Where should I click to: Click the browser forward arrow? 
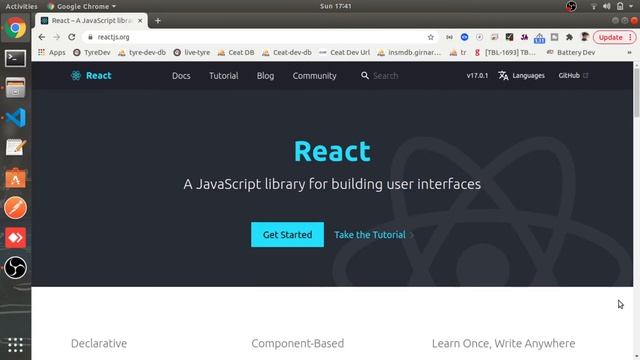(x=56, y=37)
